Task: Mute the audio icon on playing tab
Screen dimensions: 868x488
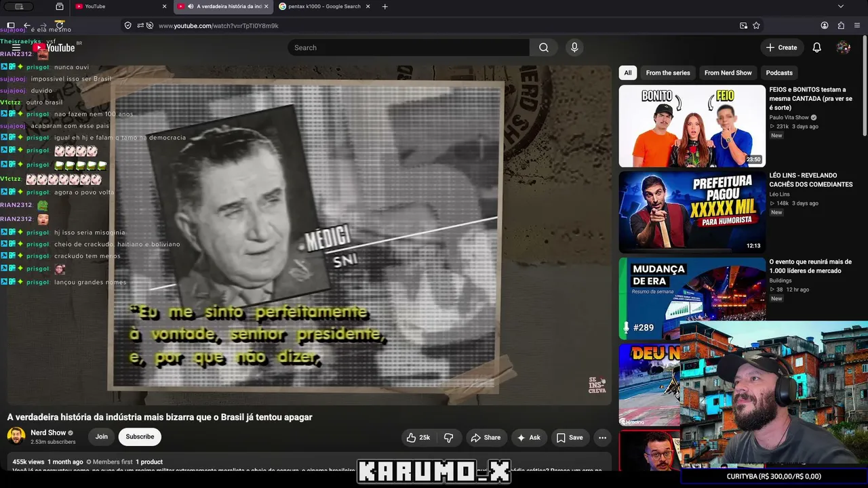Action: (191, 7)
